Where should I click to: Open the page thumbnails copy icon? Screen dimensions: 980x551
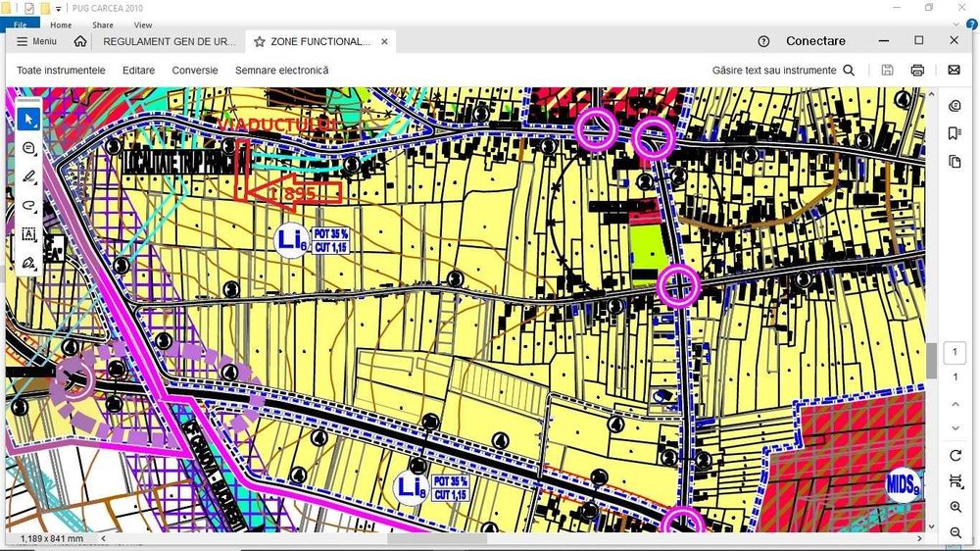click(x=955, y=162)
